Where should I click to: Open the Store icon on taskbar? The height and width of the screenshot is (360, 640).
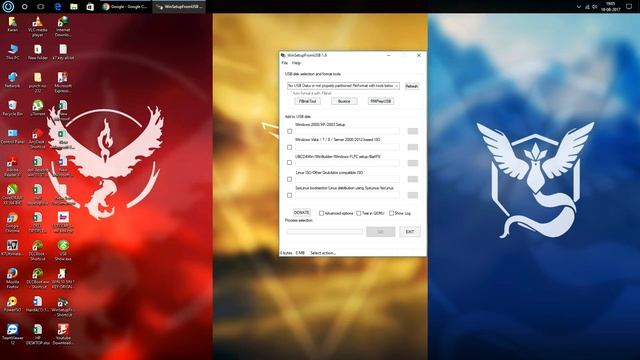[90, 7]
